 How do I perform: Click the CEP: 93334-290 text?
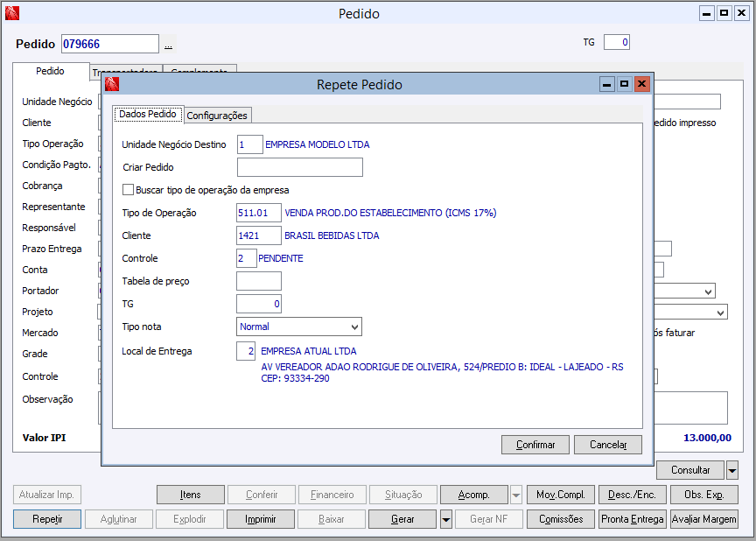coord(295,378)
